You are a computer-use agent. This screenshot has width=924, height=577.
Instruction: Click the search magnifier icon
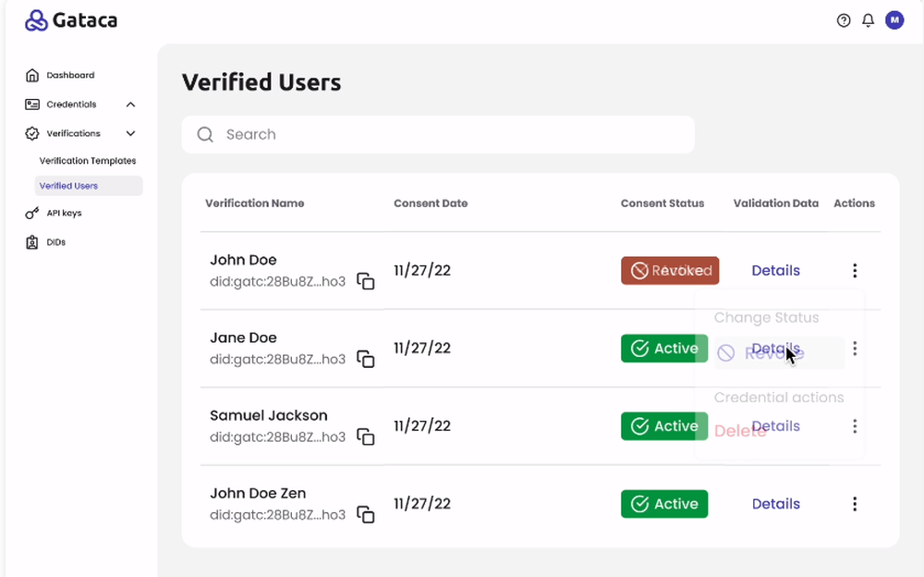pos(205,134)
